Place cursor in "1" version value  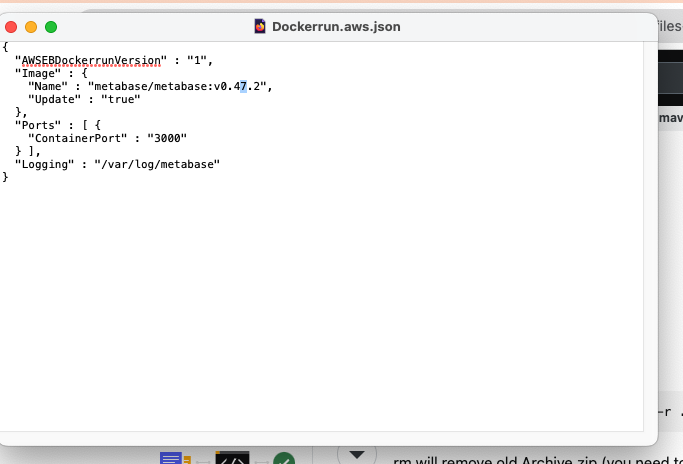(197, 61)
